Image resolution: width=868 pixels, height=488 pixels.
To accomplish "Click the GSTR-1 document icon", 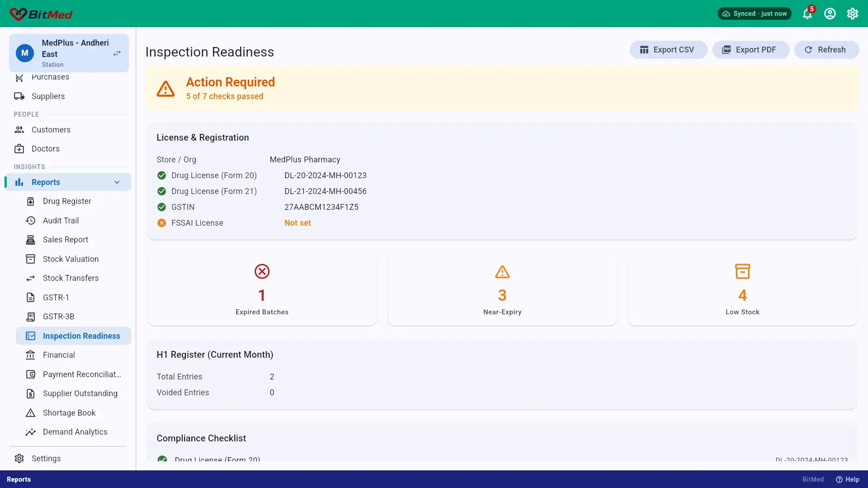I will [30, 298].
